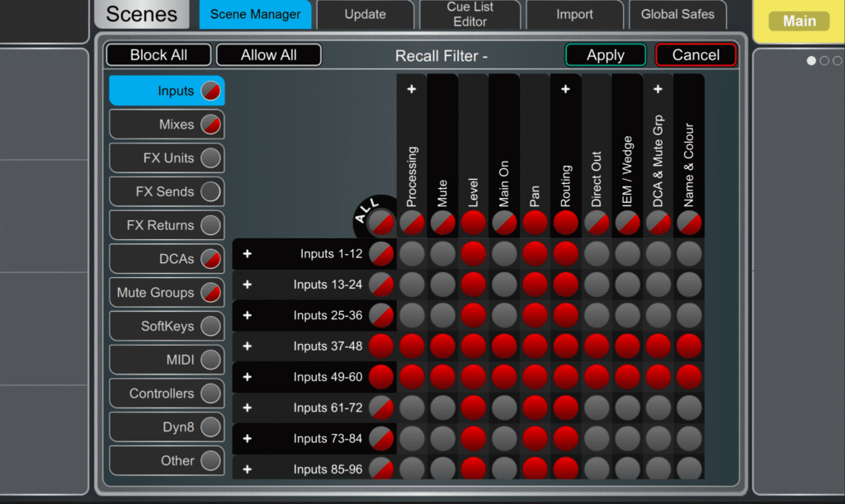The height and width of the screenshot is (504, 845).
Task: Click the Block All button
Action: click(x=158, y=55)
